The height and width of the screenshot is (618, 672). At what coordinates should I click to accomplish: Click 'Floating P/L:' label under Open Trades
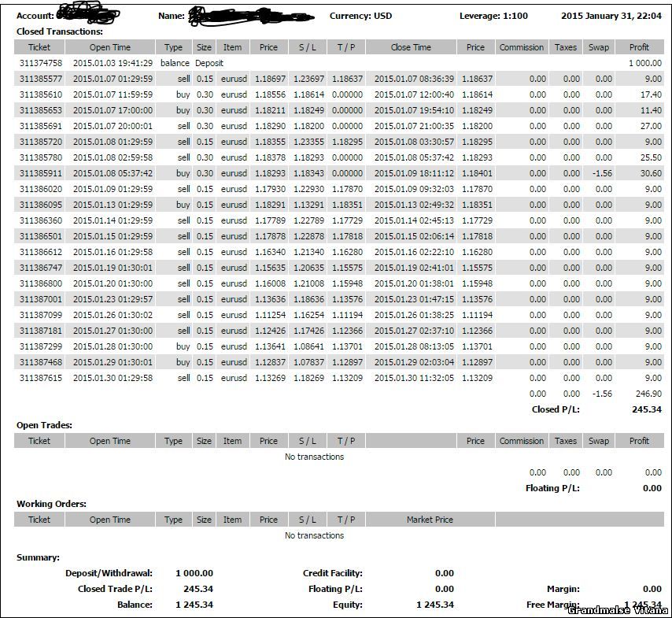553,488
